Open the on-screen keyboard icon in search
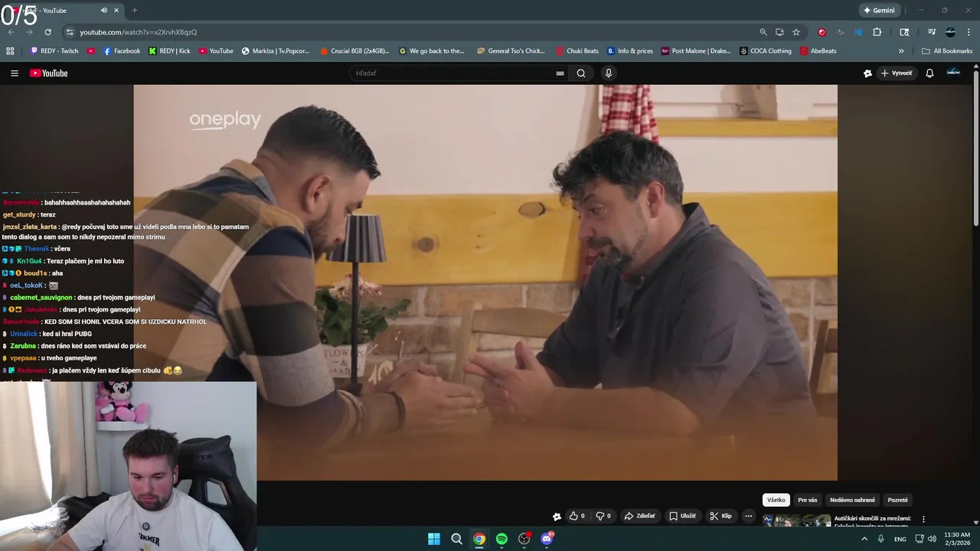 click(560, 73)
